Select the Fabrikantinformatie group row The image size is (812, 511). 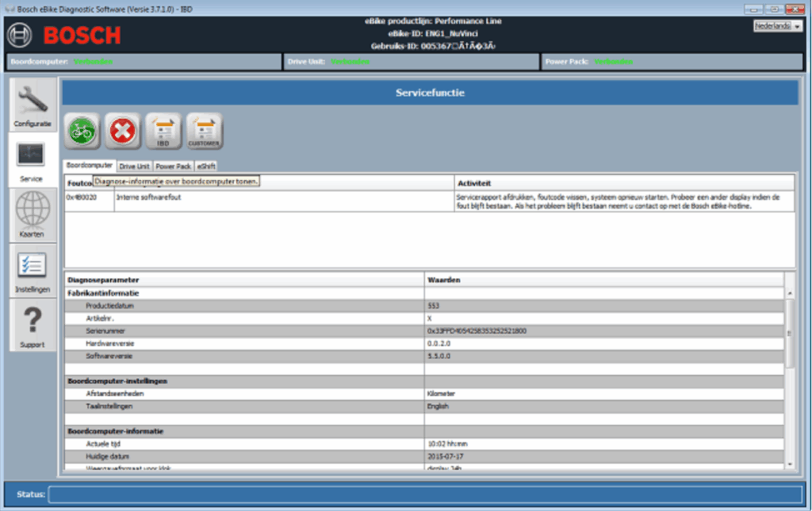[x=424, y=293]
